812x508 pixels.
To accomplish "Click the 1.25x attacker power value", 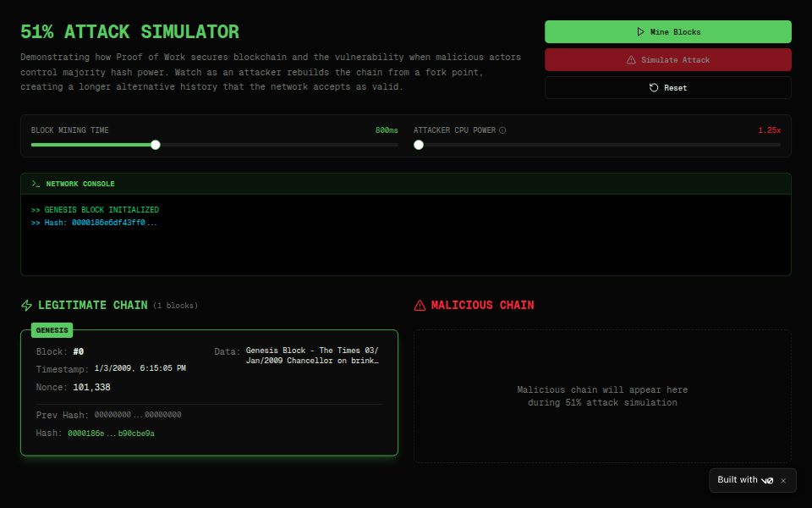I will point(769,130).
